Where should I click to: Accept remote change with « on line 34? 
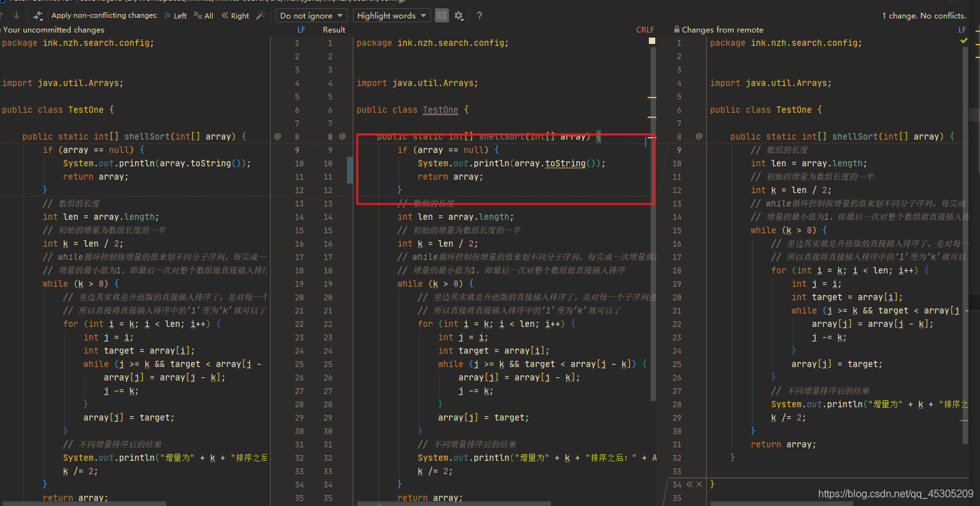click(689, 484)
